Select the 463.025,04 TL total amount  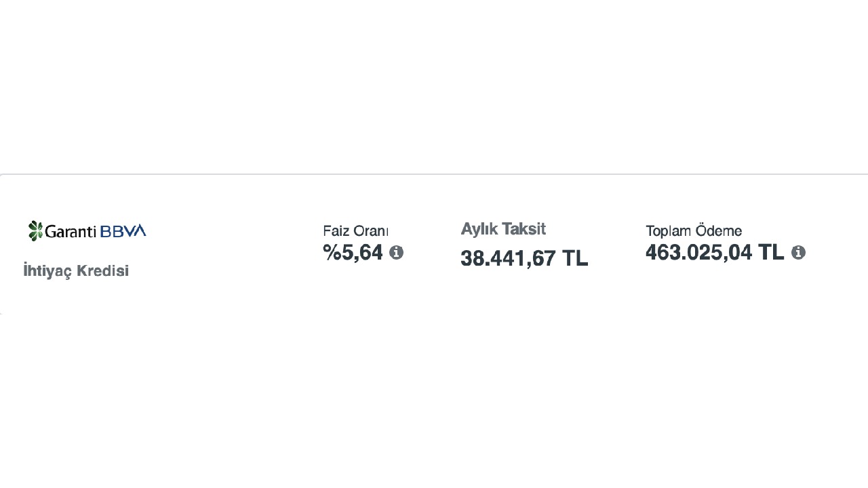tap(715, 252)
